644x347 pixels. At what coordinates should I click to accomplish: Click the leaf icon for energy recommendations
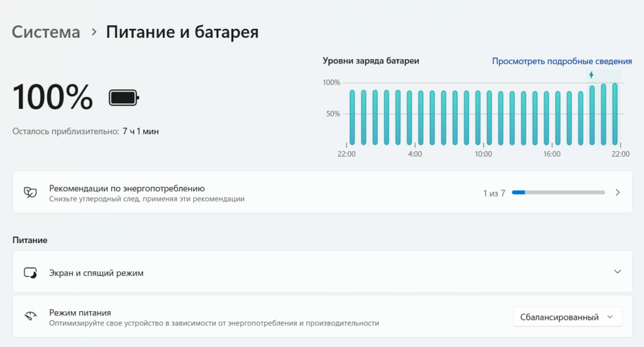tap(30, 192)
